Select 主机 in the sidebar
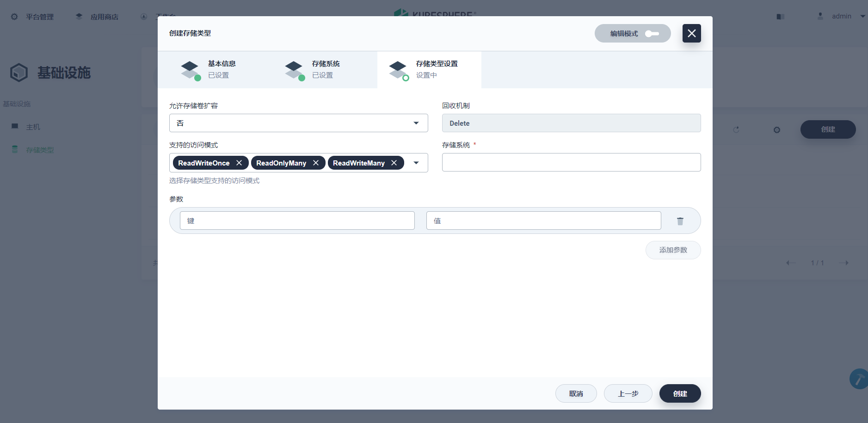Viewport: 868px width, 423px height. [33, 127]
